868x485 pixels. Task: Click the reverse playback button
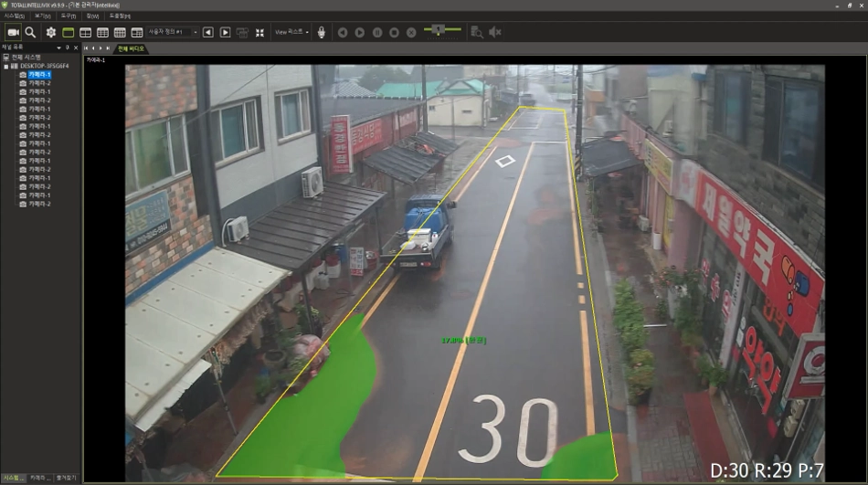point(343,32)
